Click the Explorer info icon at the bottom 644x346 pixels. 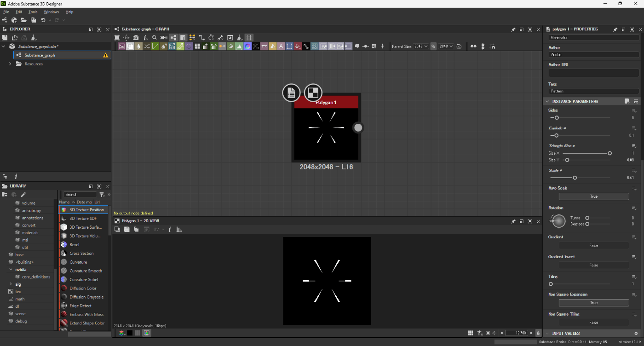click(16, 176)
